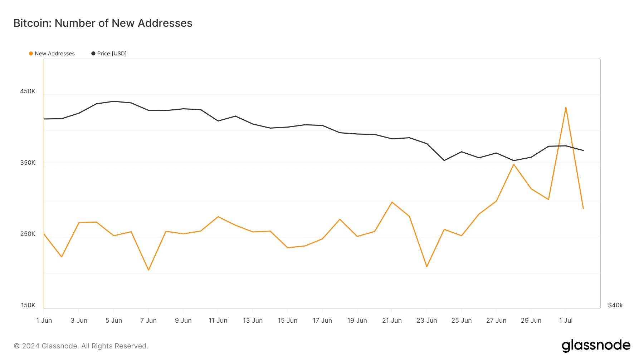Click the 29 Jun x-axis label
The width and height of the screenshot is (644, 362).
click(x=531, y=321)
